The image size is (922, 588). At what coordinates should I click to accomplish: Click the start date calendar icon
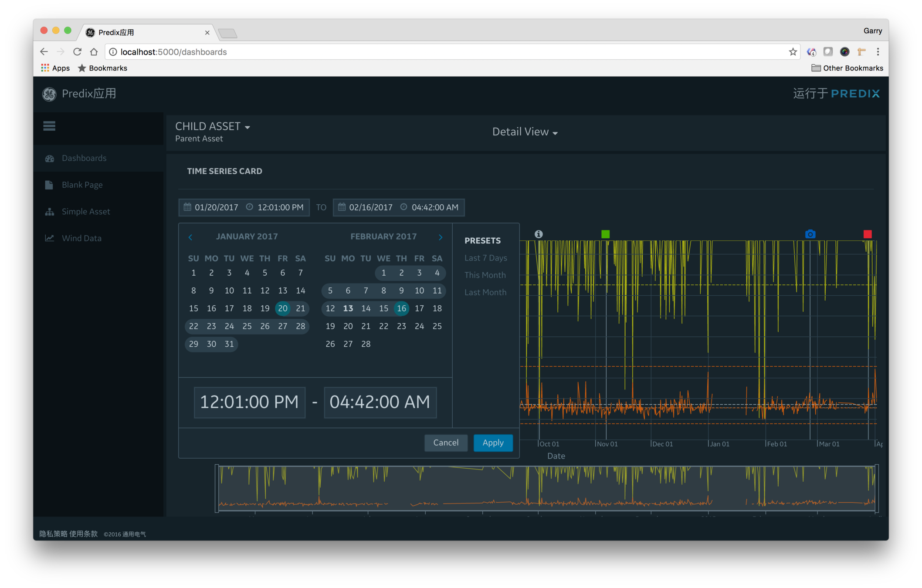click(187, 207)
